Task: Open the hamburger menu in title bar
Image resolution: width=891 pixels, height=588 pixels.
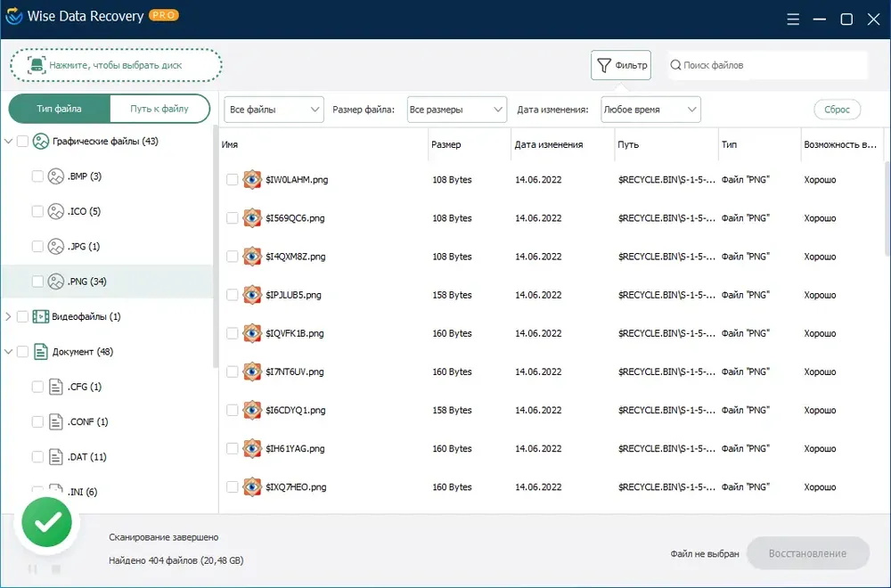Action: [x=793, y=20]
